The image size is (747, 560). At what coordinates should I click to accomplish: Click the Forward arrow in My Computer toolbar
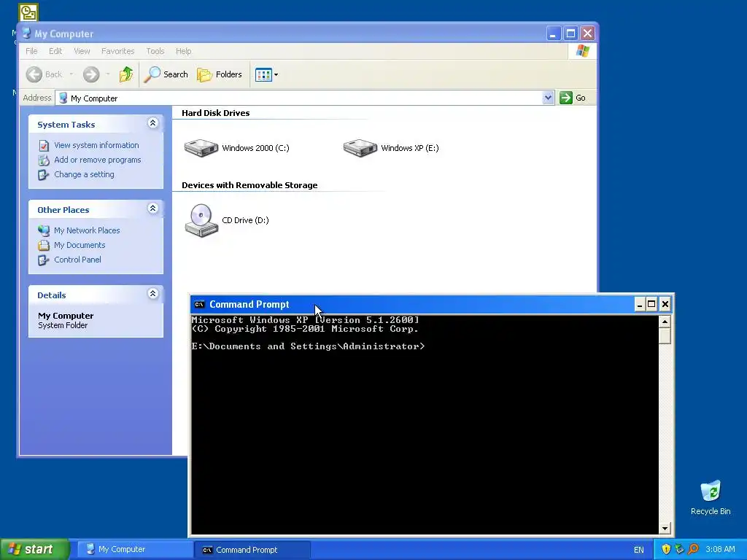coord(91,74)
